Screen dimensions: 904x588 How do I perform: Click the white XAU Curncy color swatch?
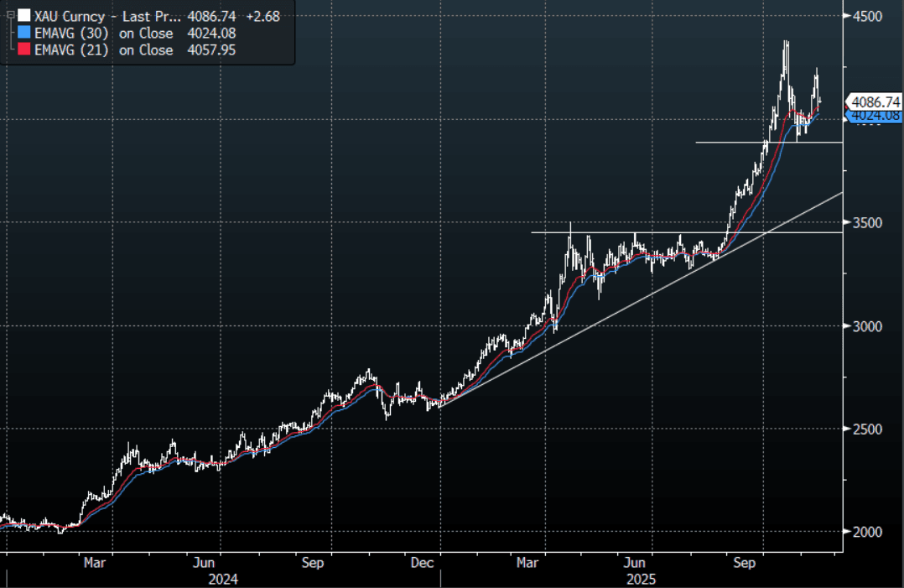[x=23, y=16]
